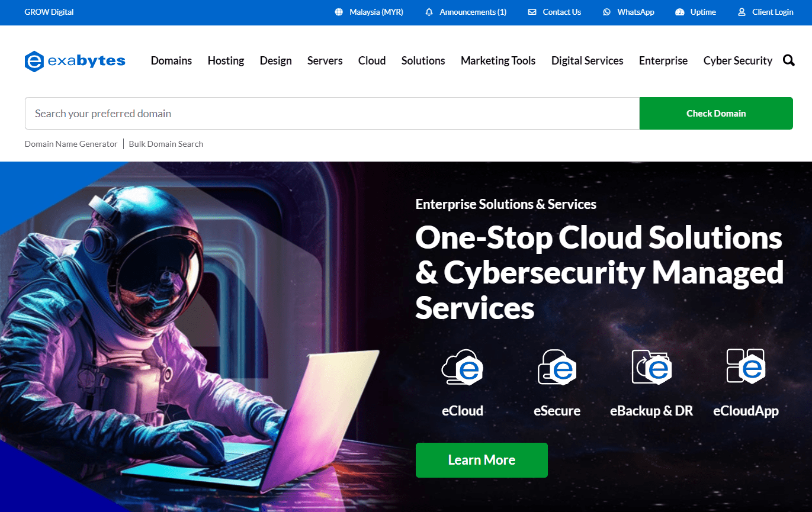Click the eCloud label

pos(463,410)
